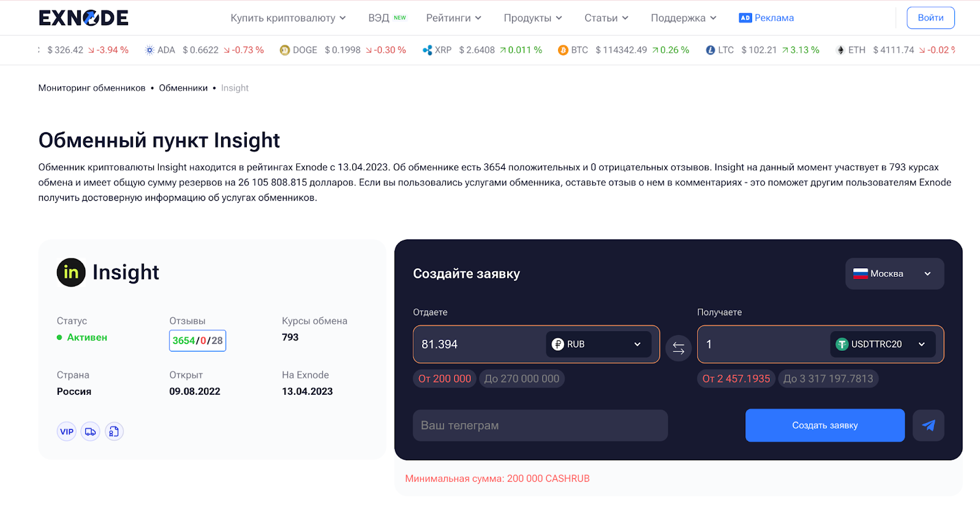Click the Ваш телеграм input field
Image resolution: width=980 pixels, height=513 pixels.
540,425
